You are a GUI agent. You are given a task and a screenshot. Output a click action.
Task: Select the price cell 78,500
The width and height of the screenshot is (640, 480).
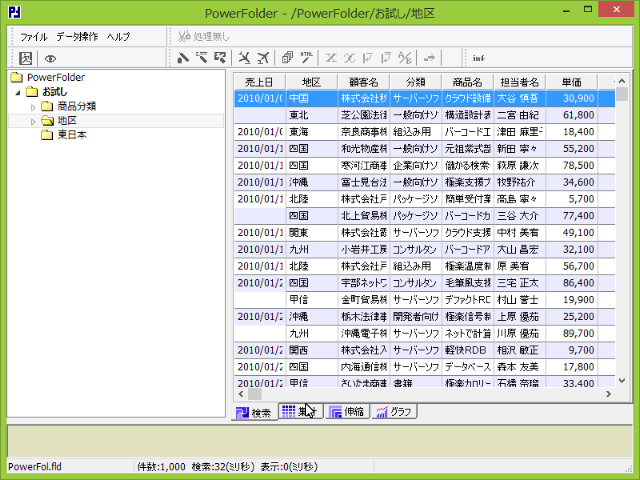pyautogui.click(x=572, y=165)
